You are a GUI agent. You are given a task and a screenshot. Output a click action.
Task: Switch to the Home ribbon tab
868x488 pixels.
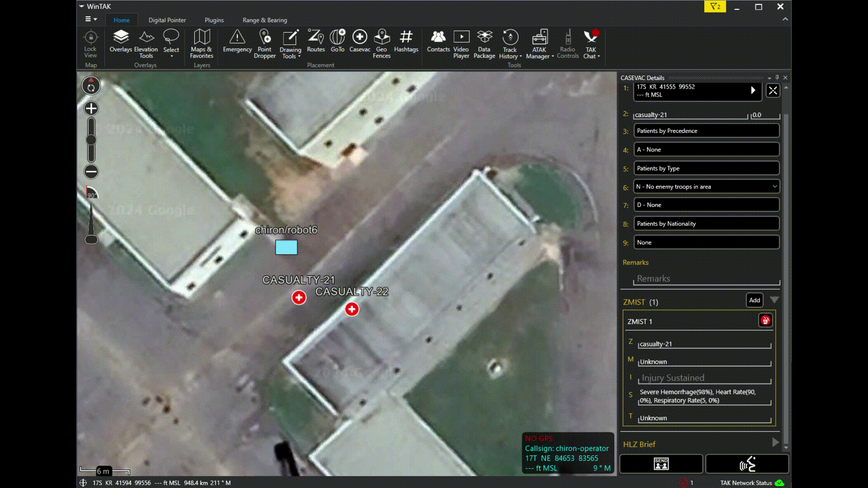coord(122,20)
